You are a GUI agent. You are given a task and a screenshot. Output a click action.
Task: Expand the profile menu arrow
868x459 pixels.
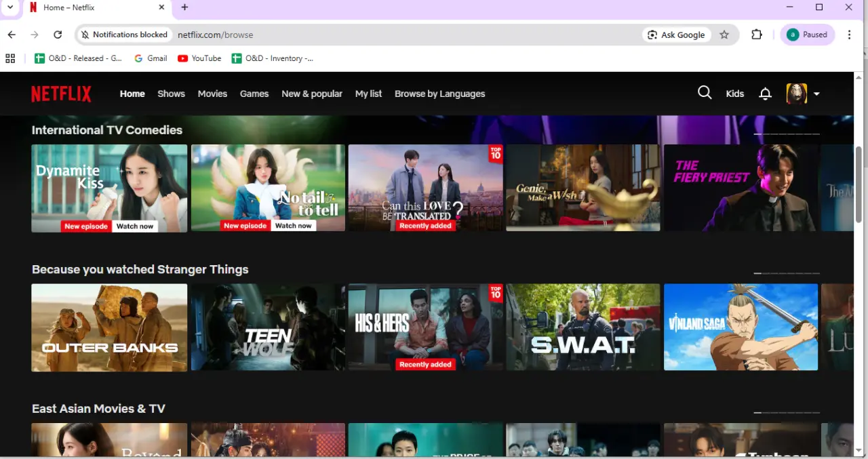[x=816, y=94]
